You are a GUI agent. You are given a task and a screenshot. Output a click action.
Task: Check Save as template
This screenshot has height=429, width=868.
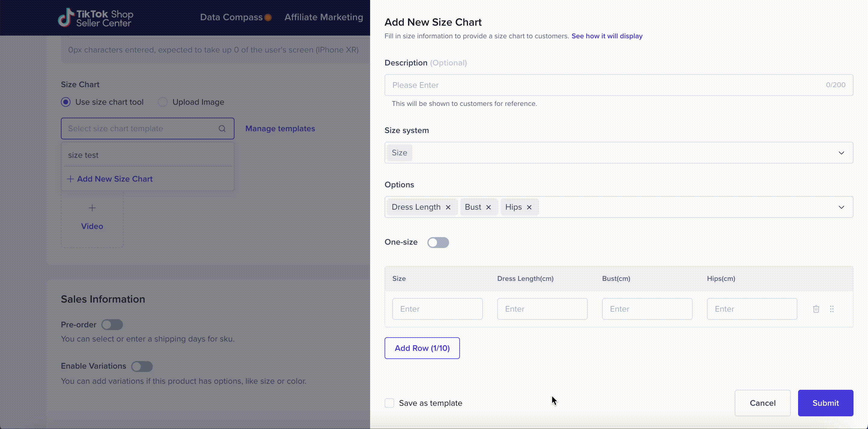(x=389, y=403)
